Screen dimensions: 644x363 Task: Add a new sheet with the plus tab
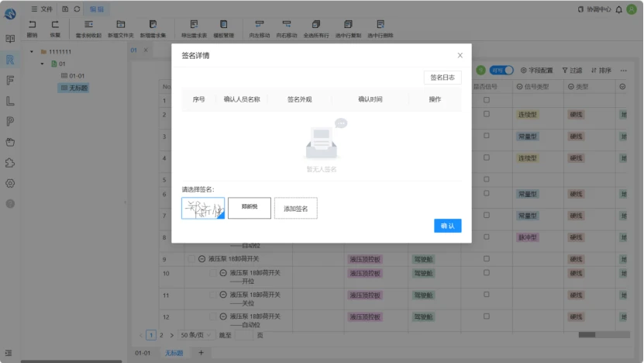[201, 353]
